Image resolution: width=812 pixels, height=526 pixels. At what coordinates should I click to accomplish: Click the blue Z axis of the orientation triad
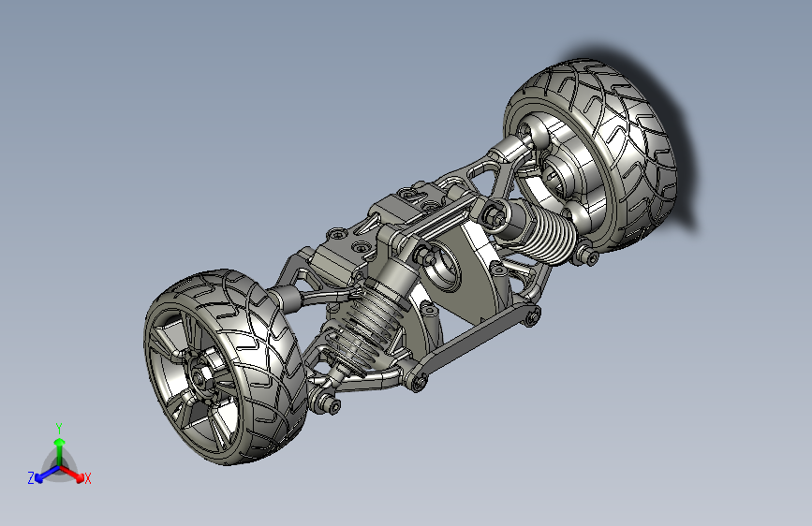click(47, 475)
